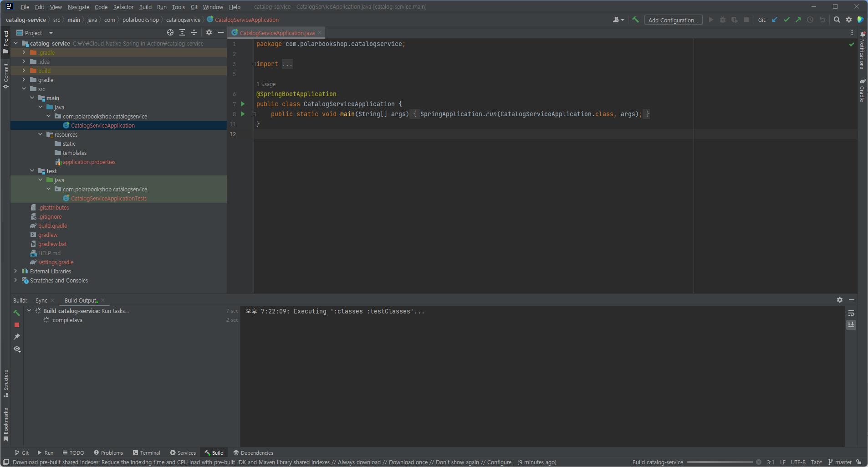
Task: Click the Expand All icon in Project panel
Action: point(182,32)
